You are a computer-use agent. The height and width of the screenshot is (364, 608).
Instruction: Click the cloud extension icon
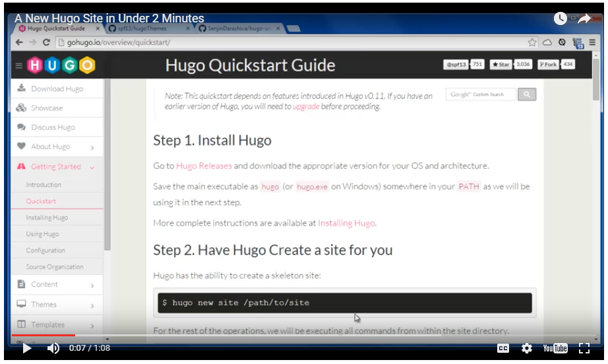click(547, 42)
